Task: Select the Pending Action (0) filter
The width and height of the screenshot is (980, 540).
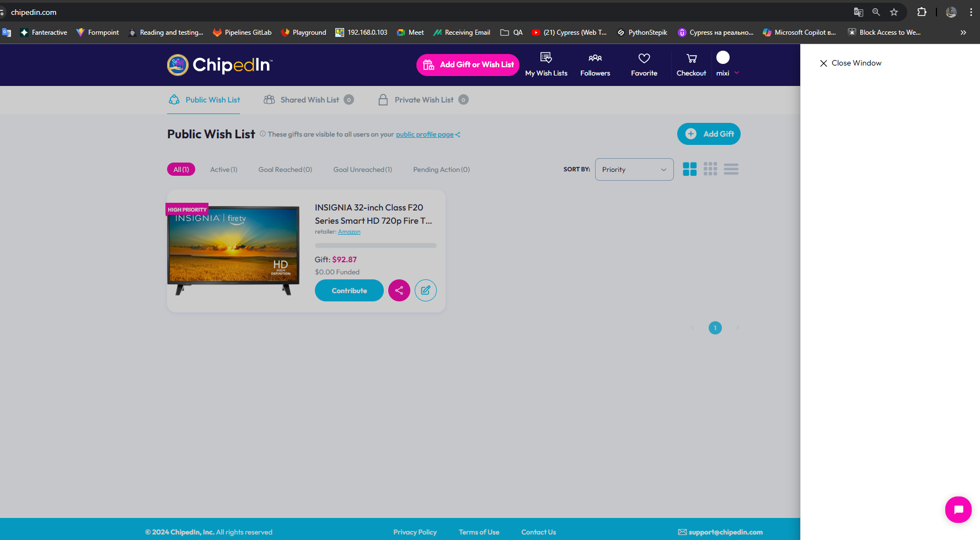Action: click(x=441, y=169)
